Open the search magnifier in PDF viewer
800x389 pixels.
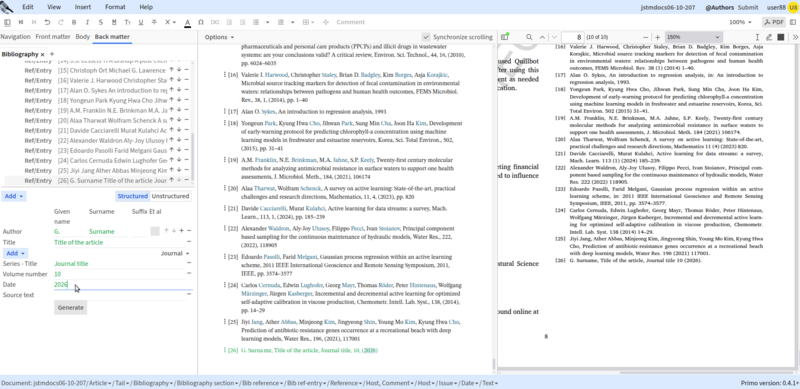529,37
